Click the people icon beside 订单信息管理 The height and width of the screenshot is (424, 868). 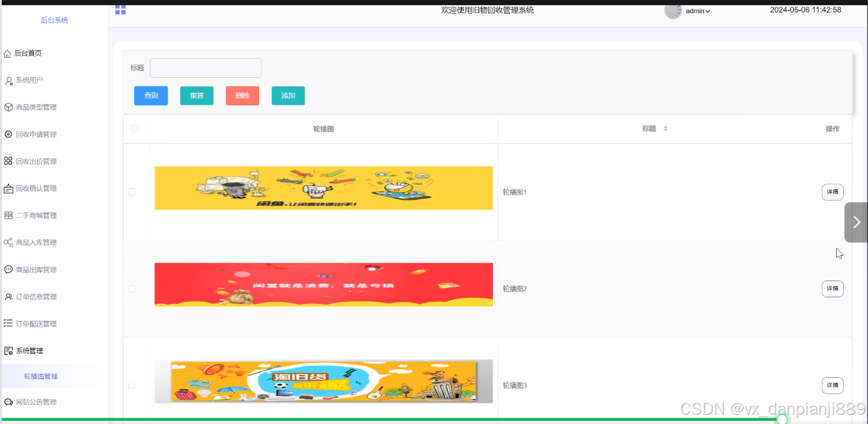click(x=8, y=297)
